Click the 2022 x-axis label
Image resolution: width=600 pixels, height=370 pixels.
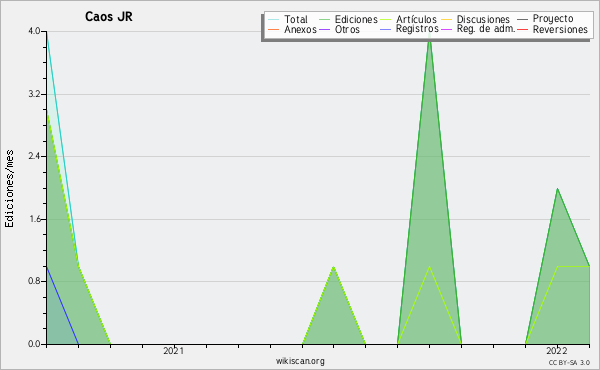point(556,350)
